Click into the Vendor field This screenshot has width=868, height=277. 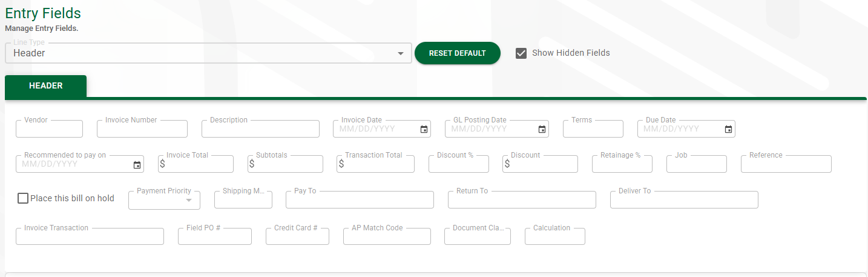49,129
